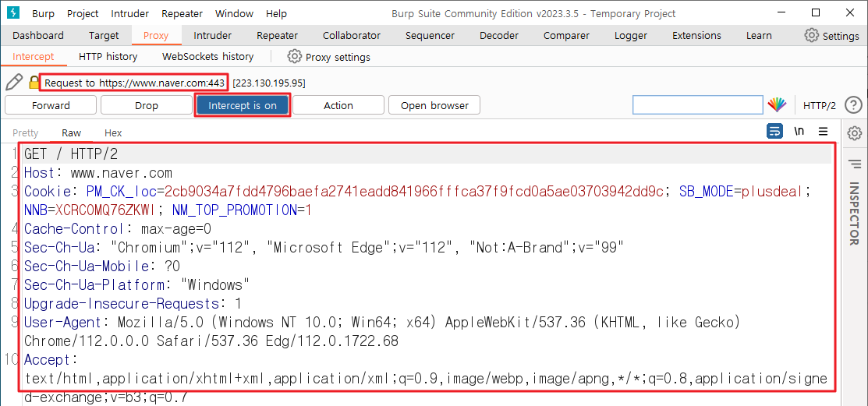Open the Burp menu
This screenshot has width=868, height=406.
[x=43, y=13]
